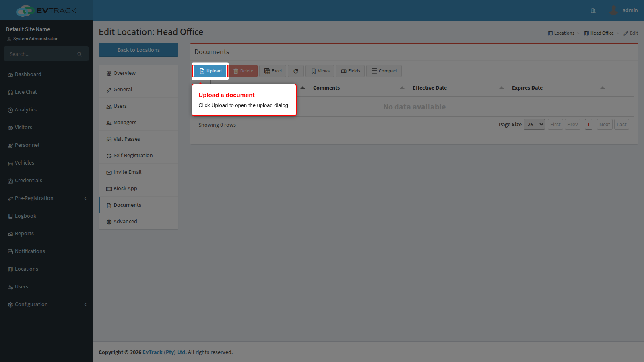
Task: Click the Edit breadcrumb
Action: [631, 33]
